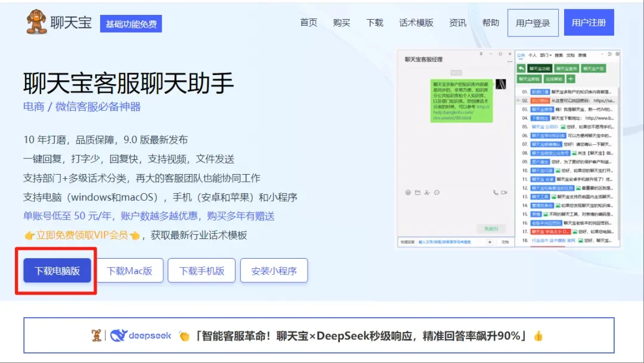Select the 聊天宝产品 category button
The width and height of the screenshot is (644, 363).
593,69
